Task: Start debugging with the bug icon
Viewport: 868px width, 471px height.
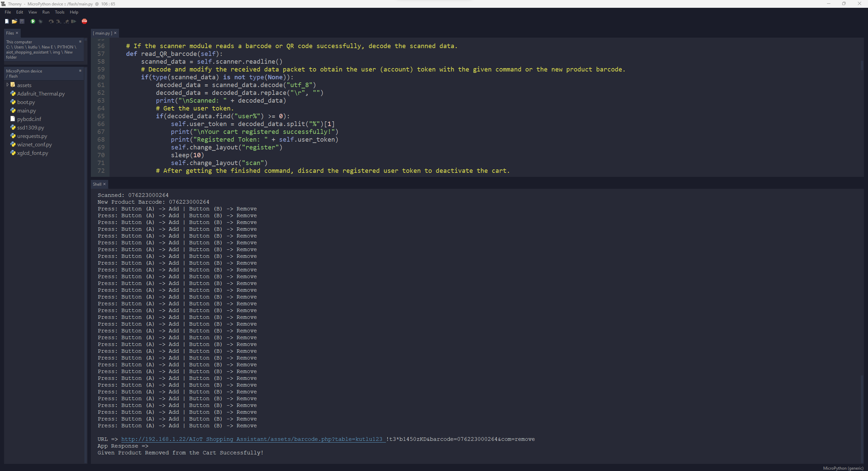Action: pos(40,21)
